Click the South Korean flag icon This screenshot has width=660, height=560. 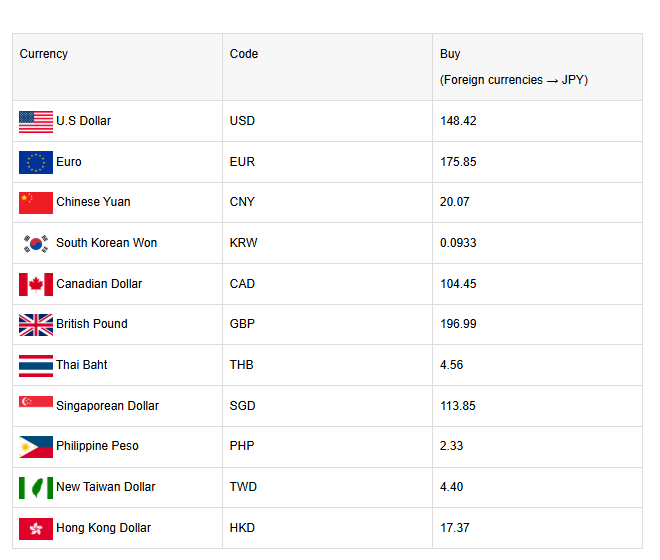(x=35, y=243)
